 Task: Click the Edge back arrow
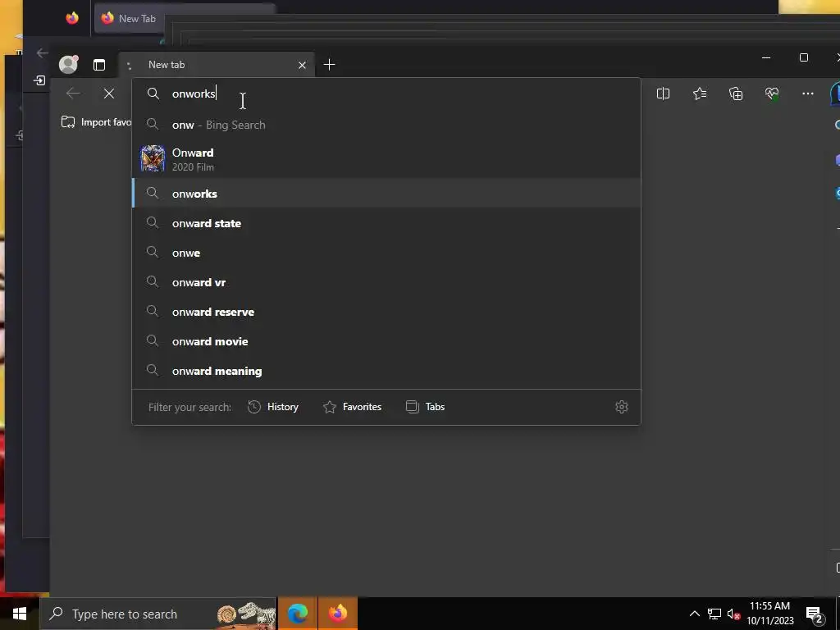coord(73,94)
